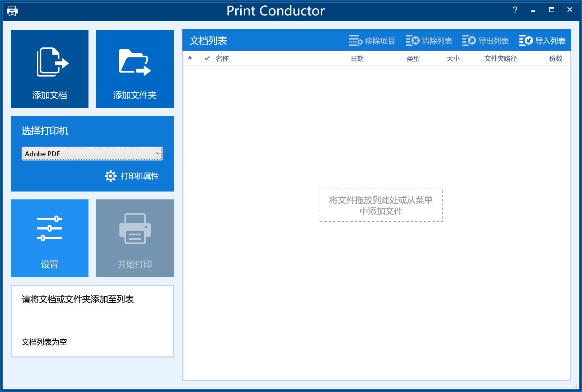Sort the list by 类型 column

[x=424, y=58]
